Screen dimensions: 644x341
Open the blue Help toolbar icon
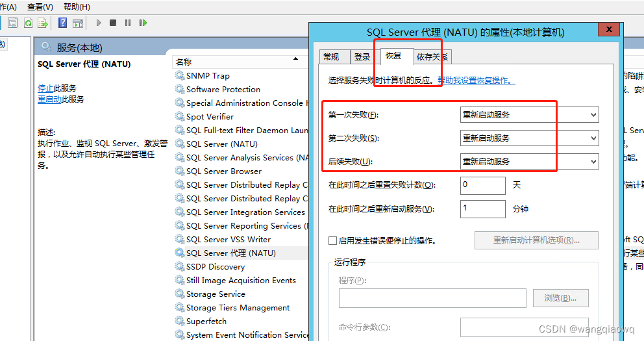coord(62,23)
